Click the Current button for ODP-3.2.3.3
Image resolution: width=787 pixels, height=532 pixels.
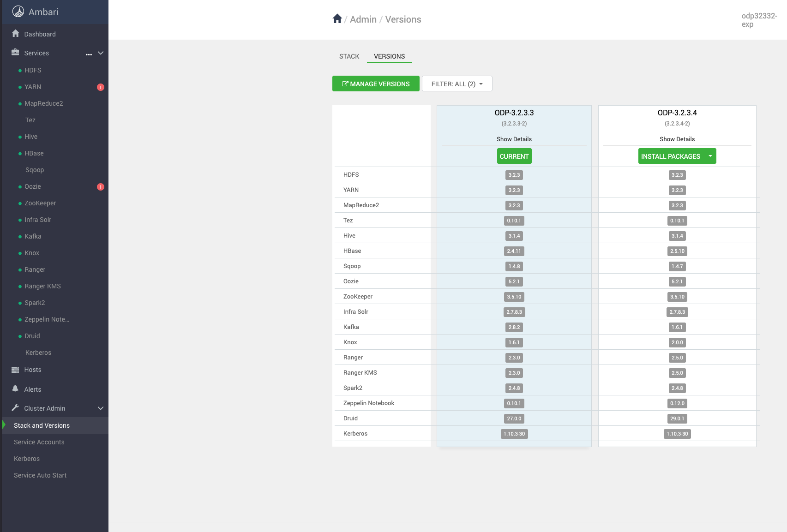click(514, 156)
